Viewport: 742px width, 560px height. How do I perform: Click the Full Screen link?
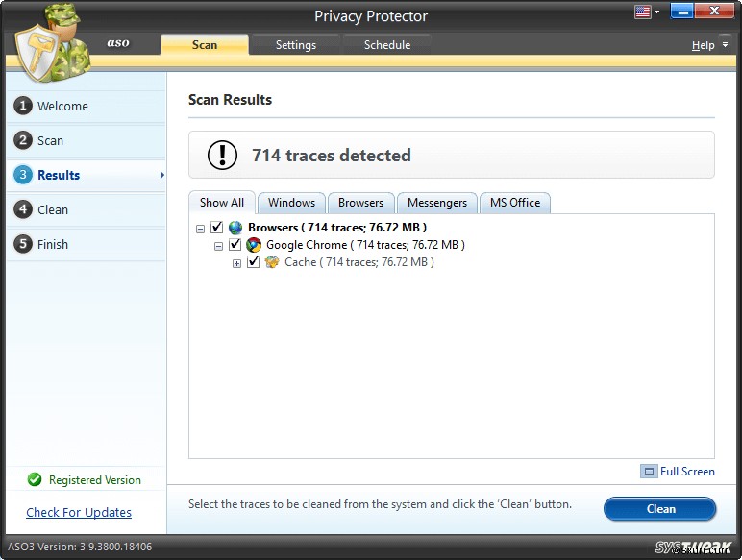click(687, 472)
